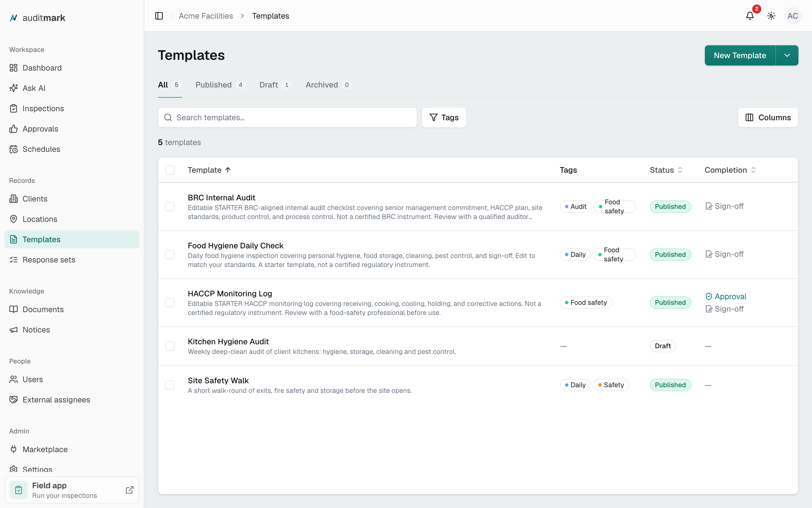This screenshot has width=812, height=508.
Task: Open Approvals in the sidebar
Action: click(x=72, y=129)
